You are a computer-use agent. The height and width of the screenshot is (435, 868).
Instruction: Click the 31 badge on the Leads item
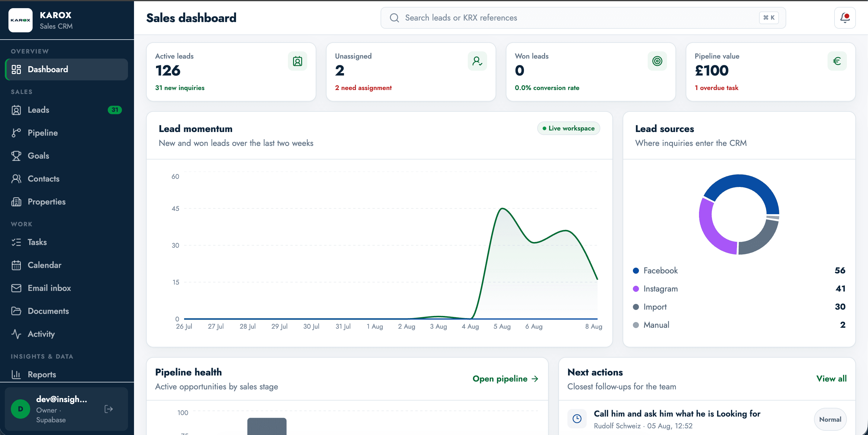(x=115, y=110)
